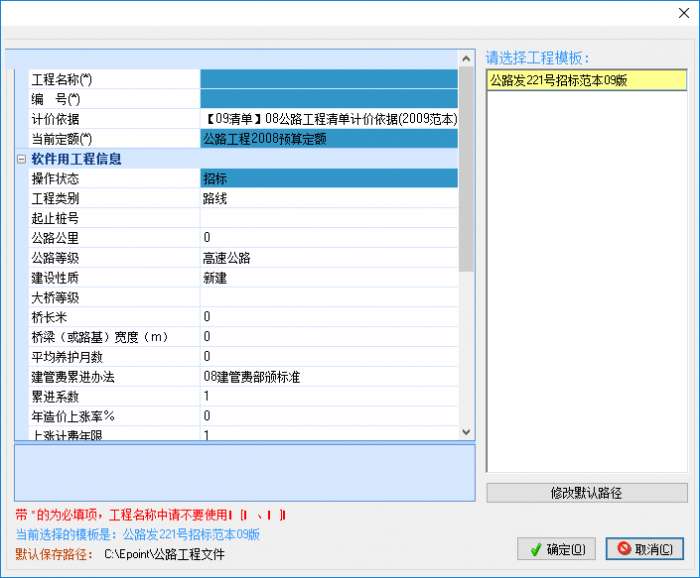Click the scrollbar up arrow
This screenshot has width=700, height=578.
point(466,58)
